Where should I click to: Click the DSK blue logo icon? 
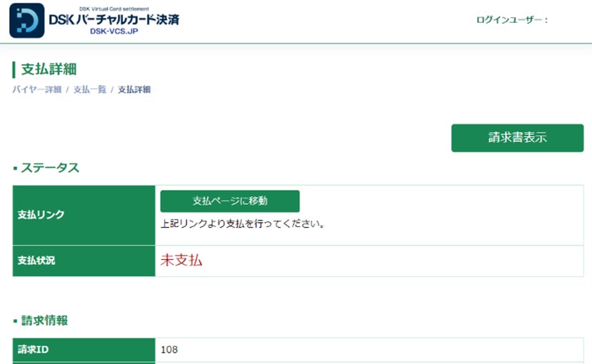tap(26, 21)
